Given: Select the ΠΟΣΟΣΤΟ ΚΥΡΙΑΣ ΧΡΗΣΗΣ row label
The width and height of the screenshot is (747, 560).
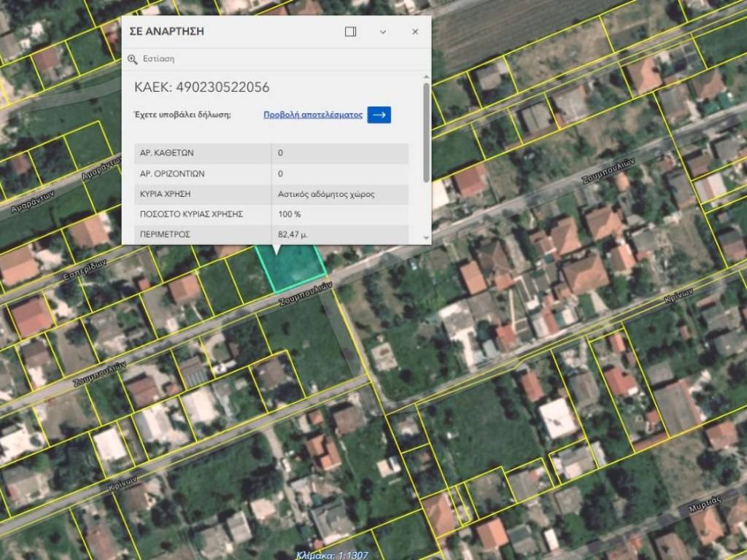Looking at the screenshot, I should (x=191, y=214).
